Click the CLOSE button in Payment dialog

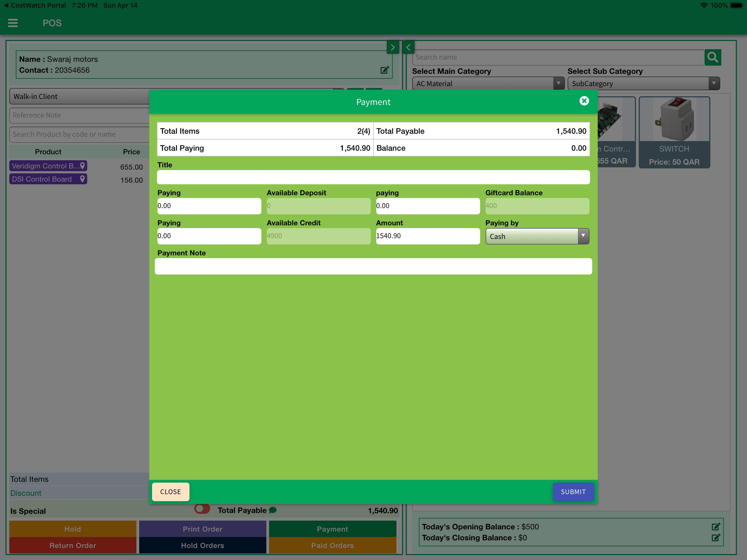171,492
